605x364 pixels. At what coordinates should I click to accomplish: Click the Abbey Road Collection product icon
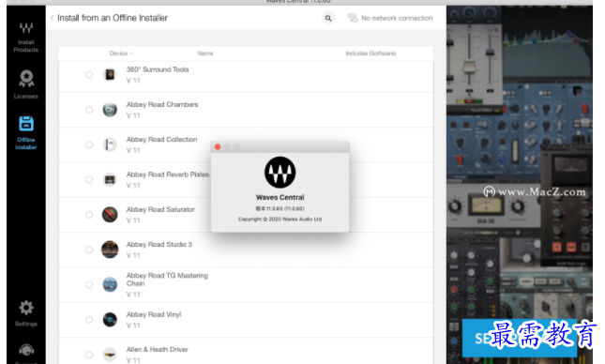[110, 144]
